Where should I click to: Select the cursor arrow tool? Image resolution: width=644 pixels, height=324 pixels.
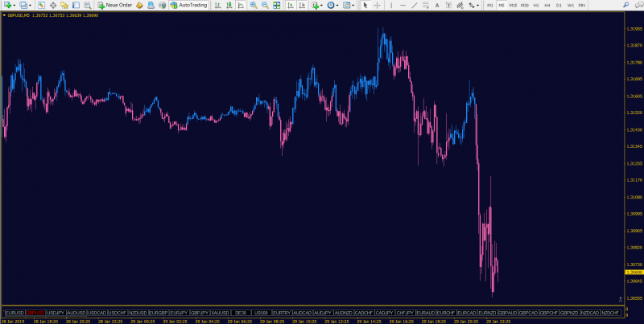[365, 6]
